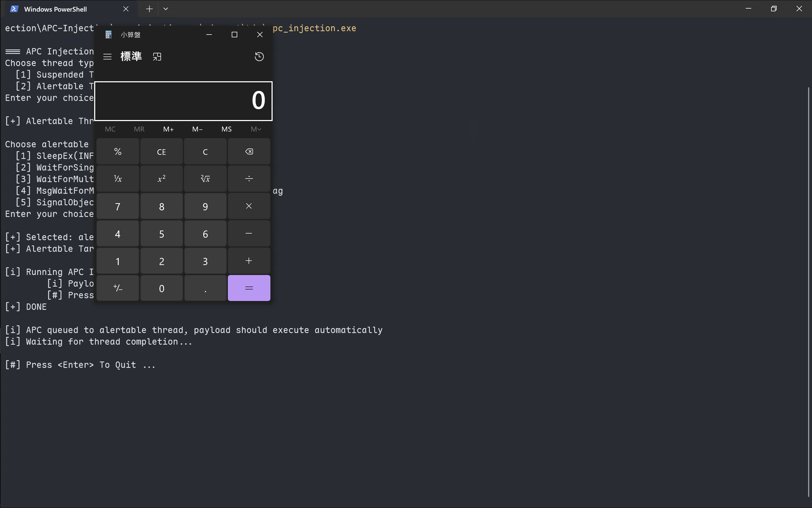The height and width of the screenshot is (508, 812).
Task: Add a new terminal tab
Action: click(x=149, y=9)
